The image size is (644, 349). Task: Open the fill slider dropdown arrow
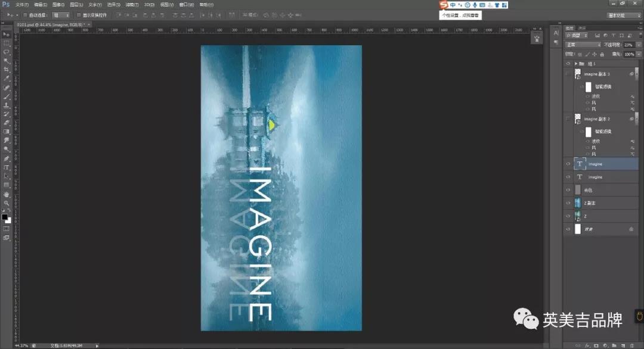coord(639,54)
